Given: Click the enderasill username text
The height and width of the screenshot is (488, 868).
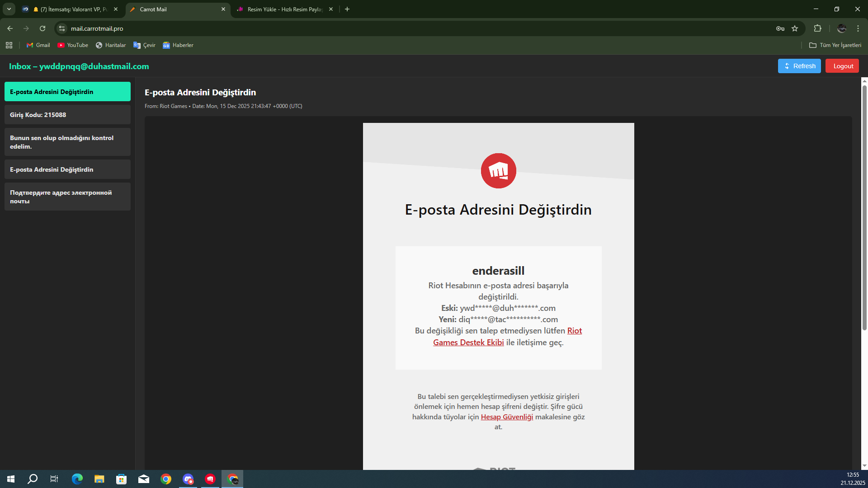Looking at the screenshot, I should pos(498,271).
